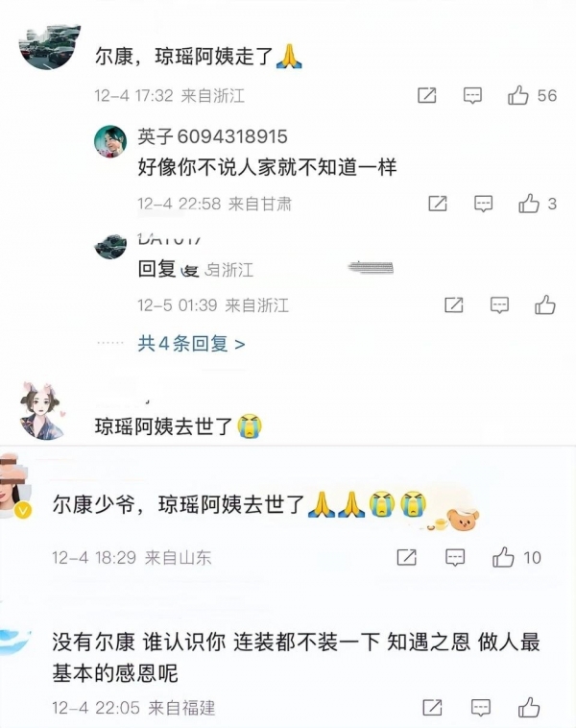Expand 共4条回复 replies
The height and width of the screenshot is (728, 576).
pos(191,344)
